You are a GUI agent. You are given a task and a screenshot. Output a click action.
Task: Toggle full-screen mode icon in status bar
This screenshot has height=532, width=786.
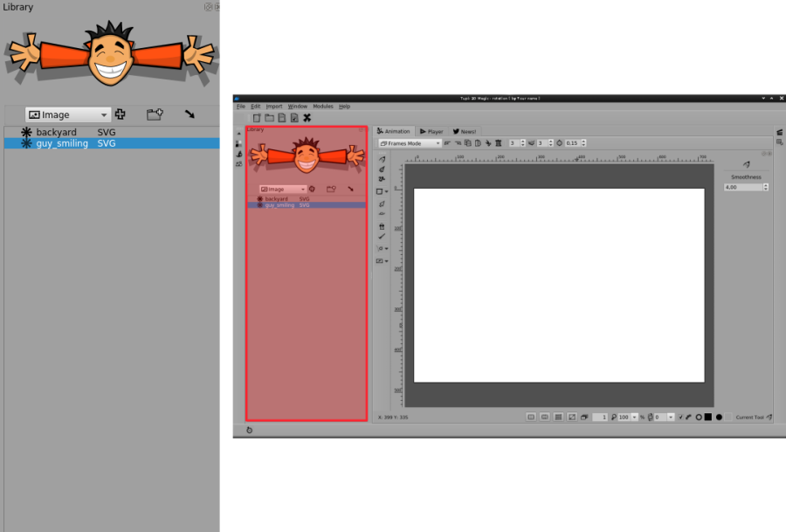pos(572,417)
